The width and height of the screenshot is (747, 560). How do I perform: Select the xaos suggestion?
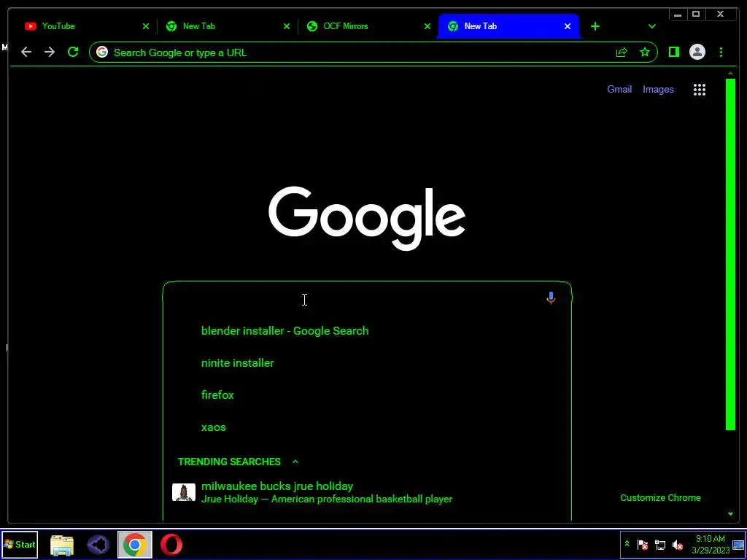367,427
